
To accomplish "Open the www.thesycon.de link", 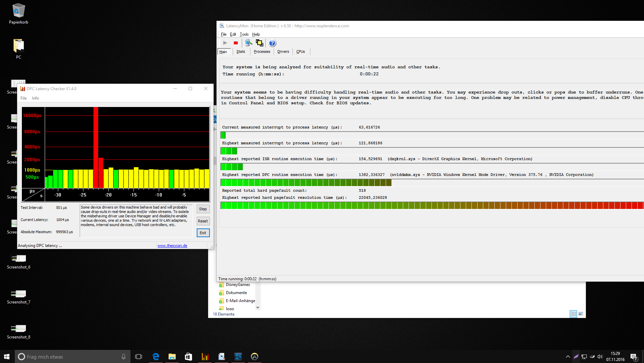I will (173, 246).
